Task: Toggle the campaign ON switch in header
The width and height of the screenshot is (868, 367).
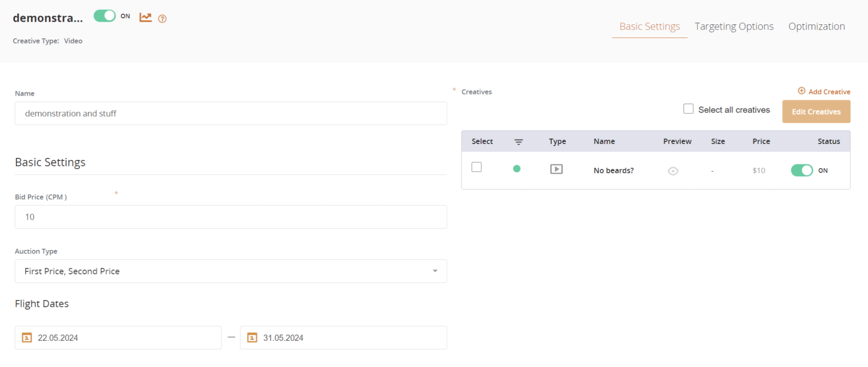Action: click(104, 16)
